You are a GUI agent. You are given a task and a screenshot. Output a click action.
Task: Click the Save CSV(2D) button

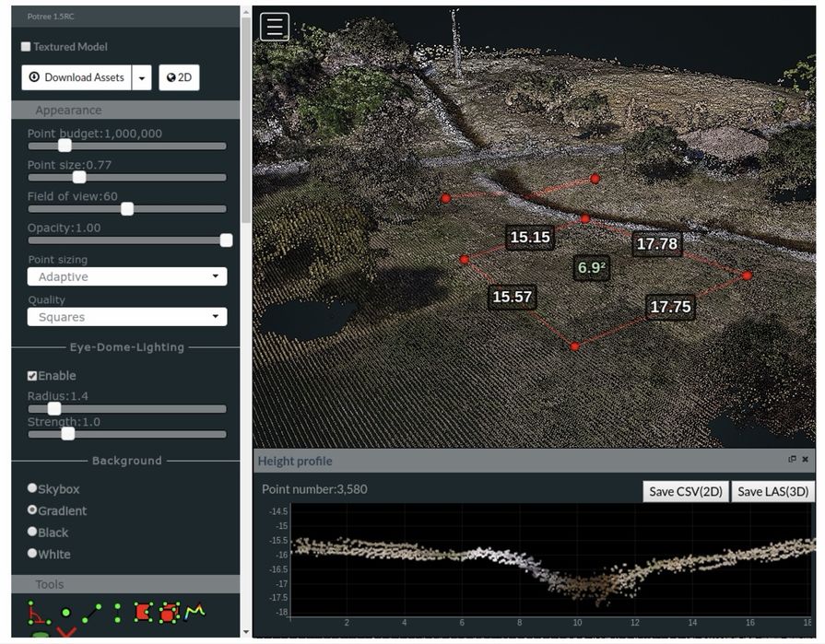685,491
